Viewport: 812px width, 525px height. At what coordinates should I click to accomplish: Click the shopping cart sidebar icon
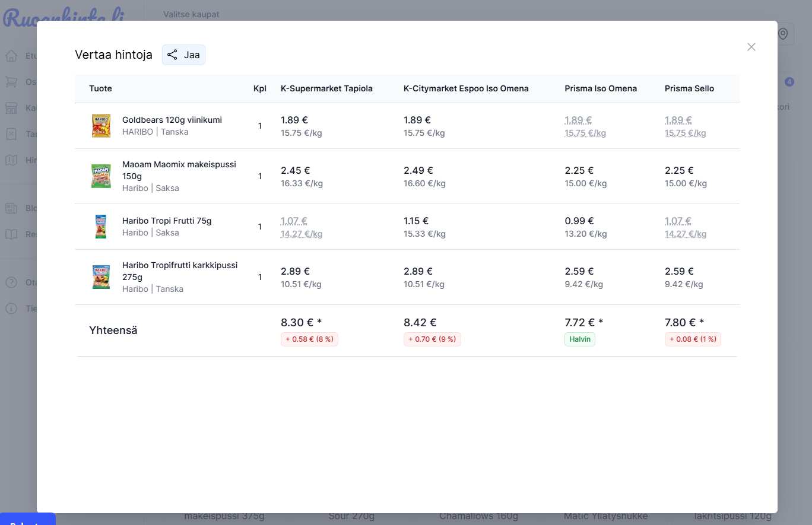tap(11, 82)
